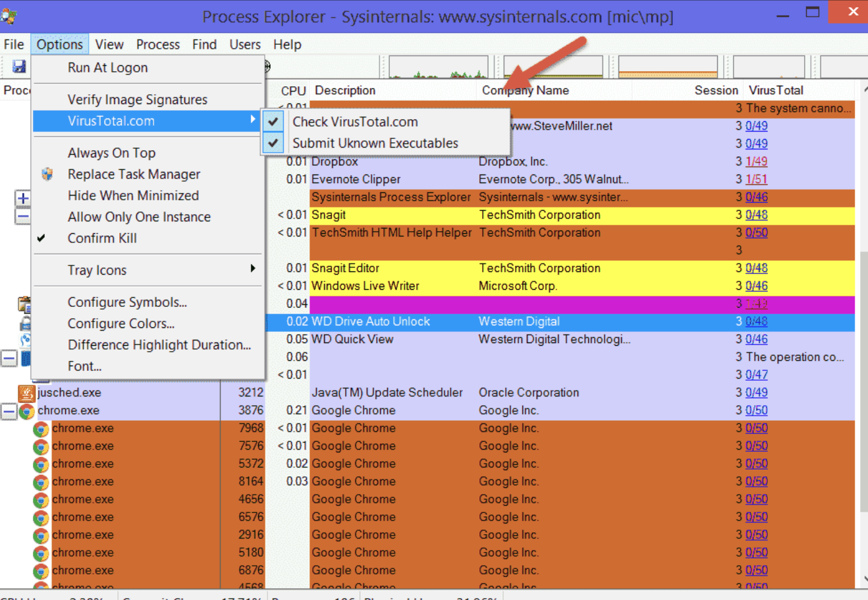Toggle Check VirusTotal.com option
Image resolution: width=868 pixels, height=600 pixels.
pyautogui.click(x=386, y=122)
